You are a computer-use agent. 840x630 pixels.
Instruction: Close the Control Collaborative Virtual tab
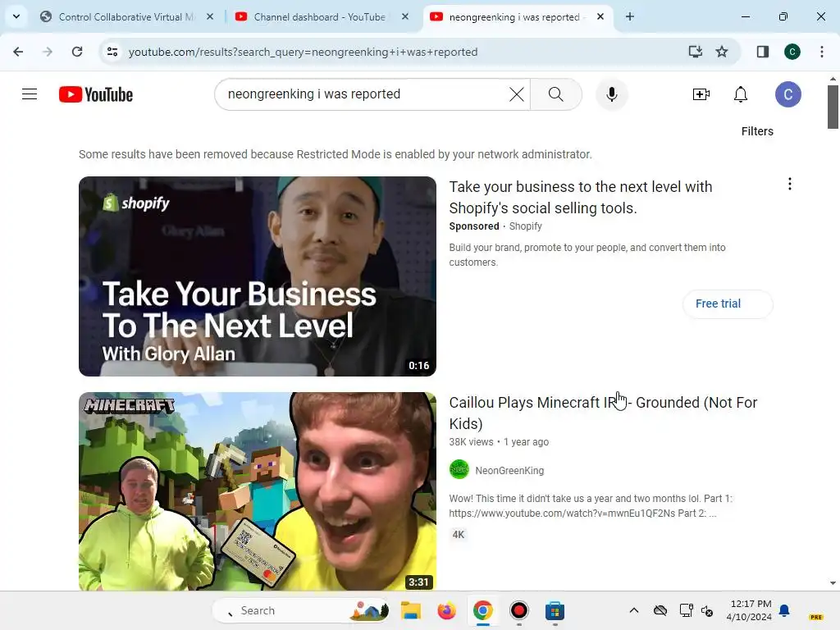[x=210, y=16]
